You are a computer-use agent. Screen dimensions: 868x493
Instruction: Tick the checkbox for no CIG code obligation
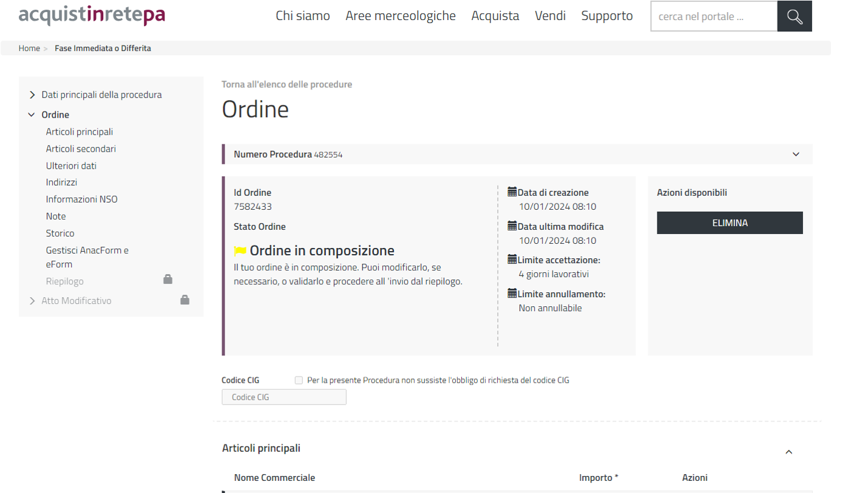[299, 380]
